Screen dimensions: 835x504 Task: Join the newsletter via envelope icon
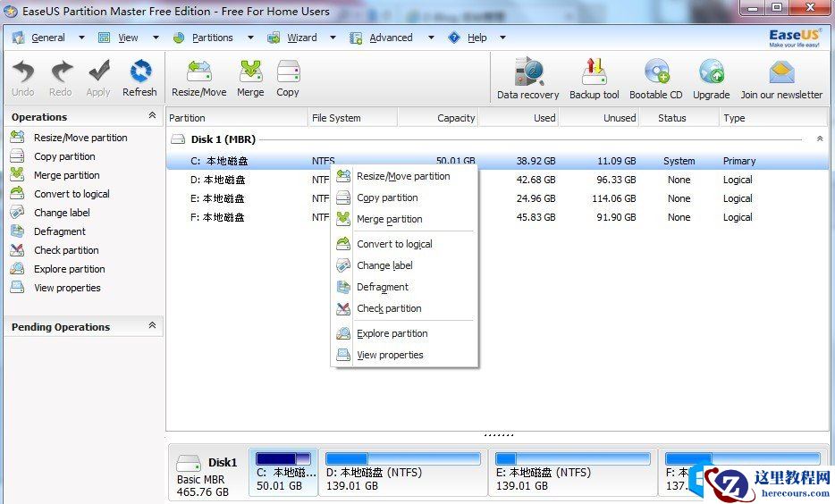pos(781,71)
